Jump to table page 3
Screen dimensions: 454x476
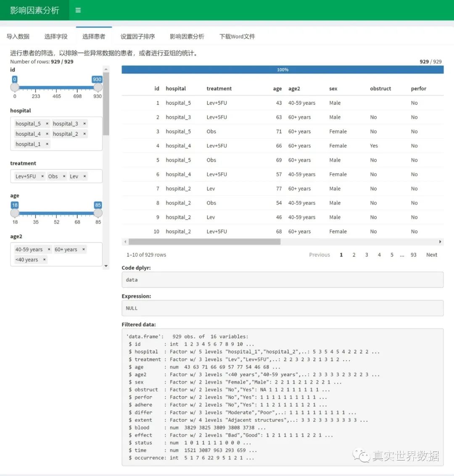[x=367, y=255]
